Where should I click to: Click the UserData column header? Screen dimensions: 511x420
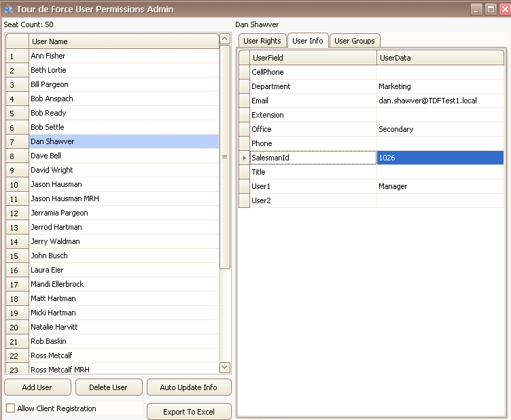pyautogui.click(x=440, y=58)
